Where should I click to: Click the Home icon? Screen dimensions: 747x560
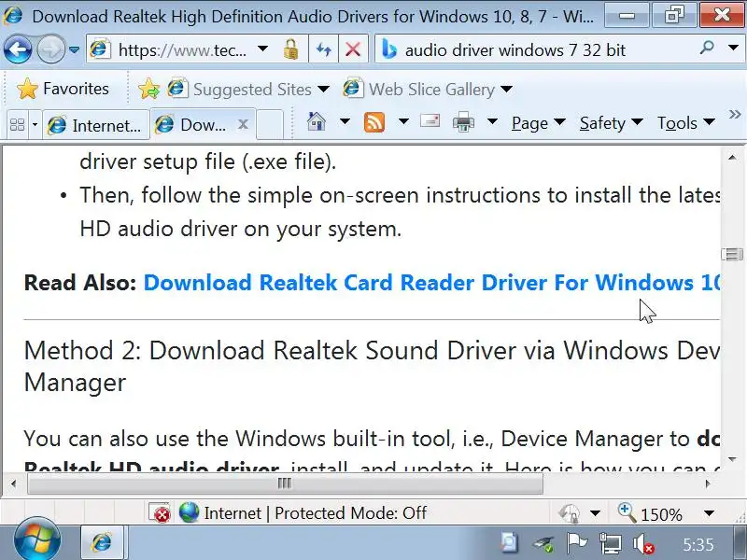pyautogui.click(x=317, y=122)
